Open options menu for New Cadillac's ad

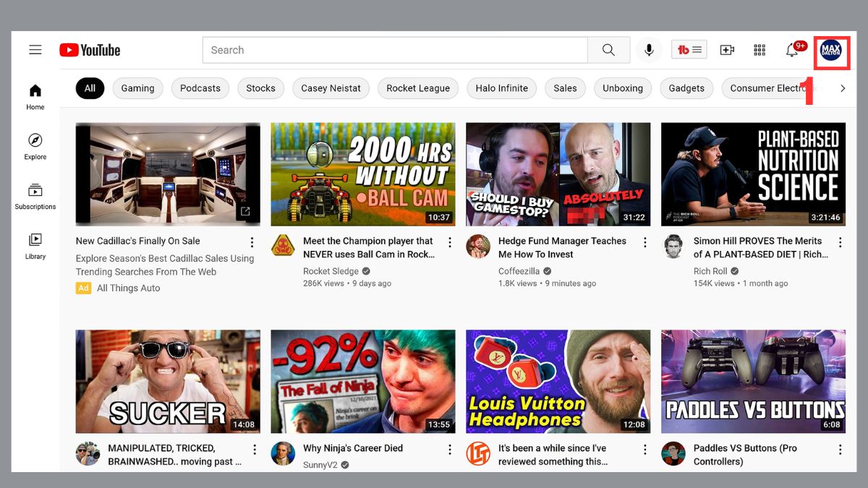click(x=252, y=242)
